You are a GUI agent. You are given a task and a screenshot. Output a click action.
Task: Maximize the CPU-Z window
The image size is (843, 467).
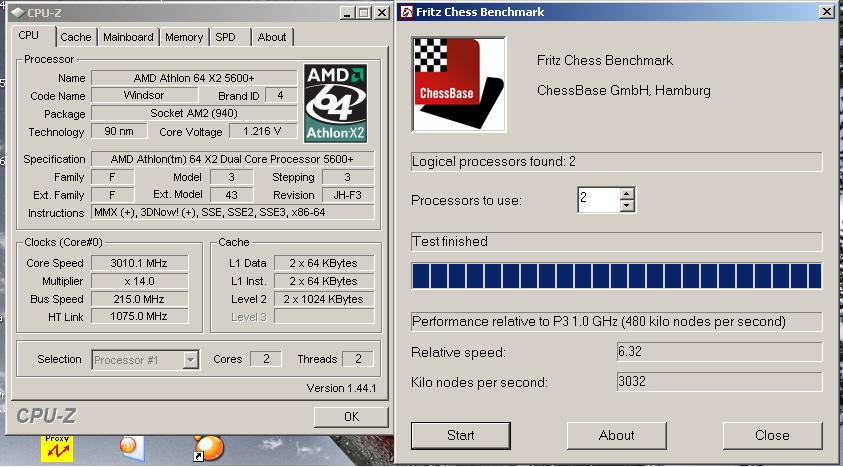(365, 12)
